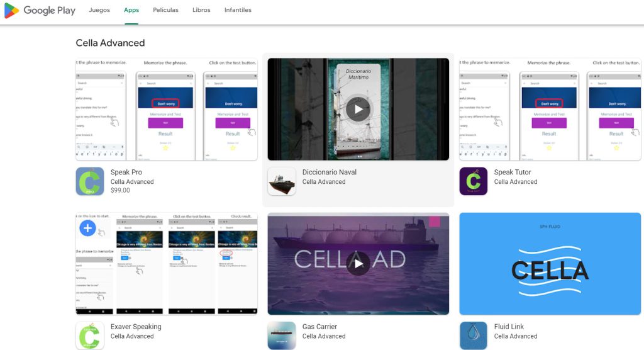The width and height of the screenshot is (644, 350).
Task: Play the Gas Carrier preview video
Action: pyautogui.click(x=358, y=263)
